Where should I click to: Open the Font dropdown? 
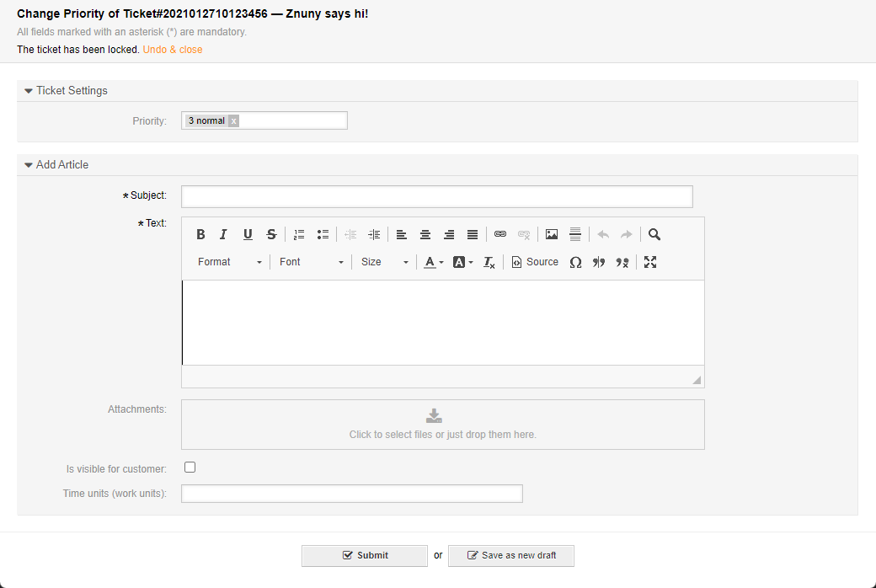tap(311, 262)
